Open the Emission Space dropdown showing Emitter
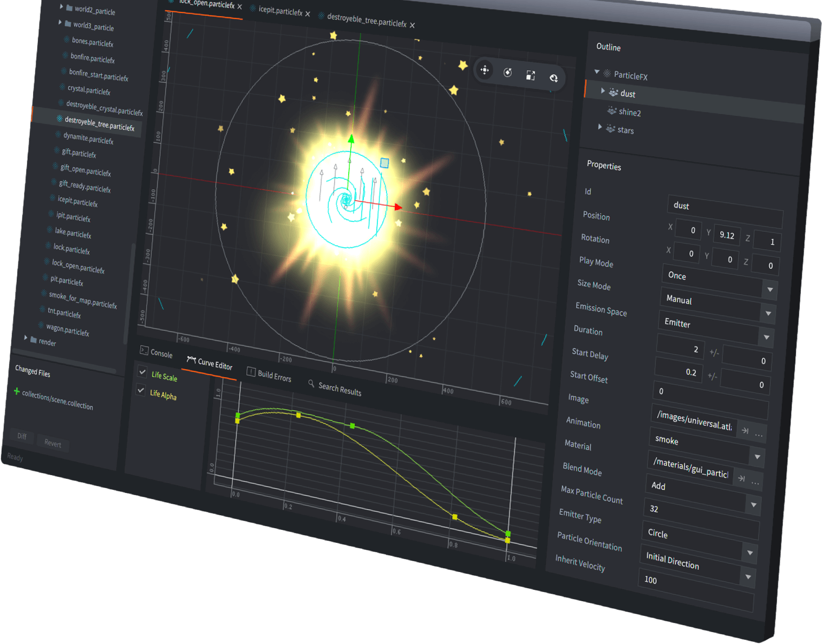The width and height of the screenshot is (822, 644). click(x=716, y=328)
